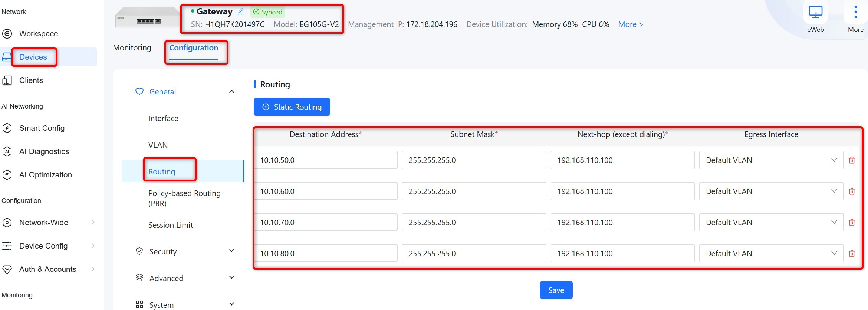
Task: Click the Synced status badge
Action: [x=268, y=12]
